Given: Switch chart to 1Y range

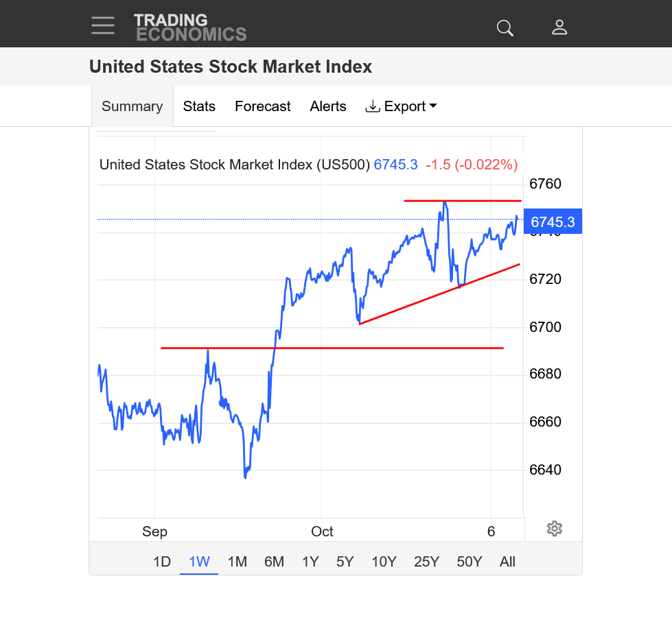Looking at the screenshot, I should pos(310,562).
